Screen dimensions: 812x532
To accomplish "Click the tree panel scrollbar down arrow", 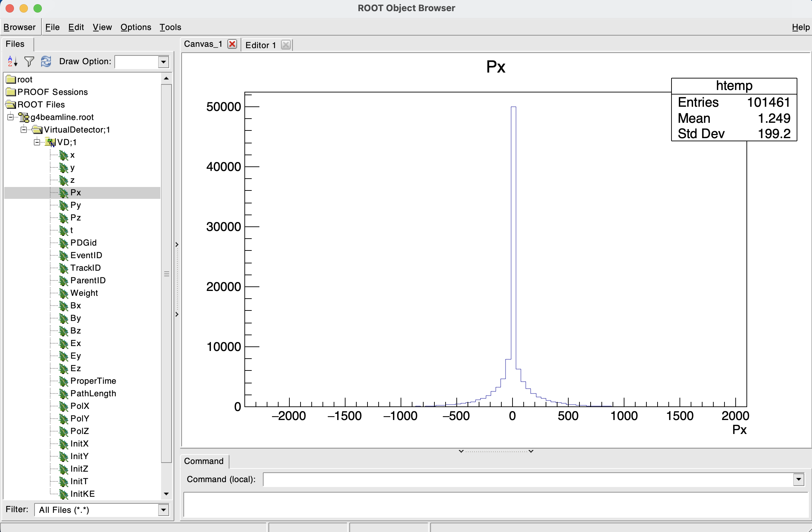I will point(166,494).
